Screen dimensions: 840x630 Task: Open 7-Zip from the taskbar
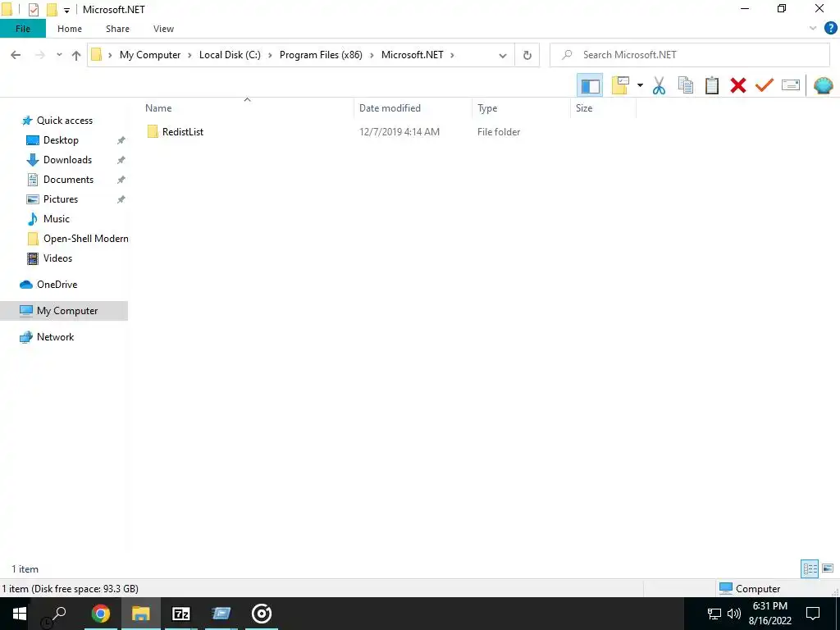pos(180,614)
